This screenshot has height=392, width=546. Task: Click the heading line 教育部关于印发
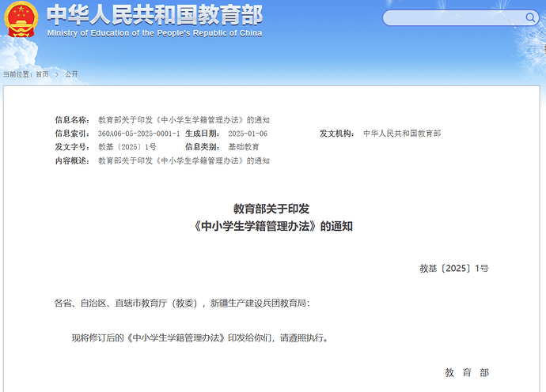271,209
